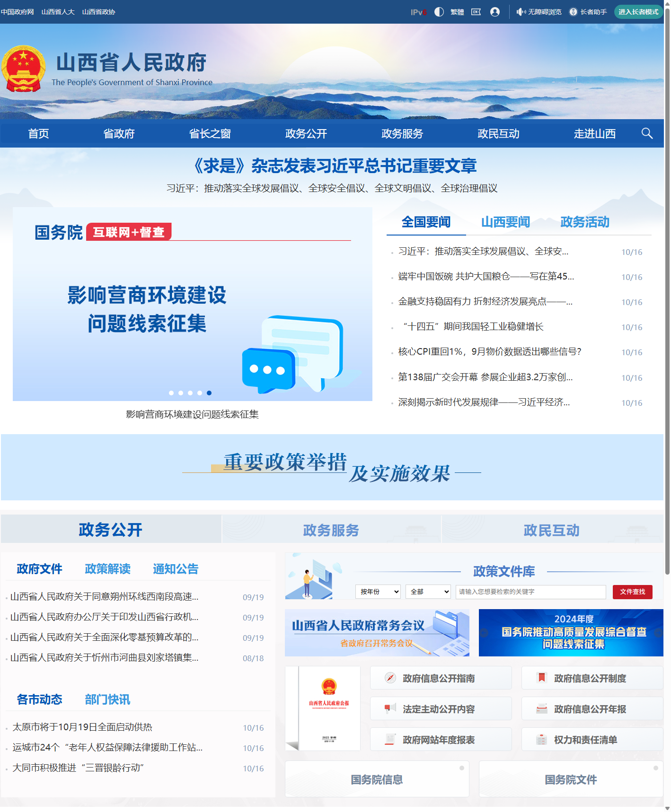
Task: Select the large 政务服务 section tab
Action: pos(331,530)
